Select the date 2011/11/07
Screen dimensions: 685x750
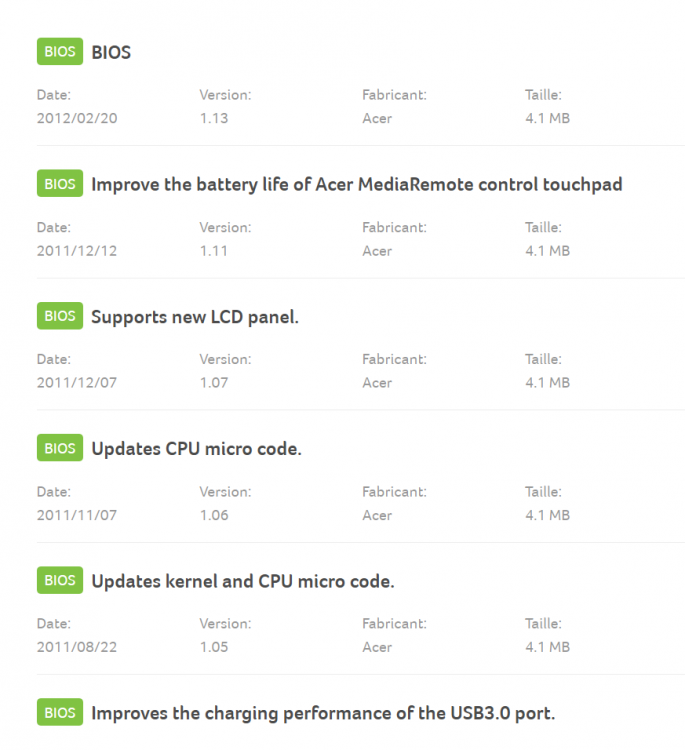coord(77,515)
